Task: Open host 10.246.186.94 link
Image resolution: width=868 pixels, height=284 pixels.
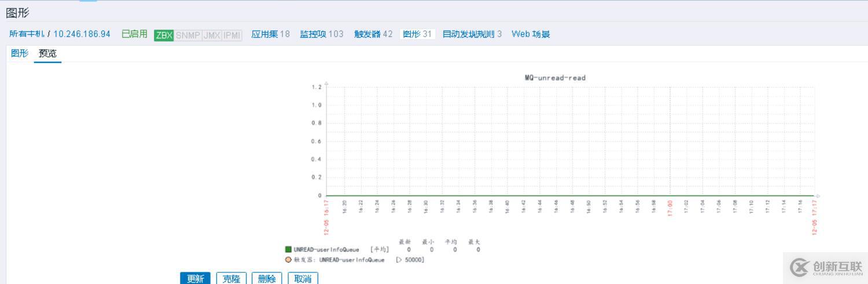Action: [x=82, y=34]
